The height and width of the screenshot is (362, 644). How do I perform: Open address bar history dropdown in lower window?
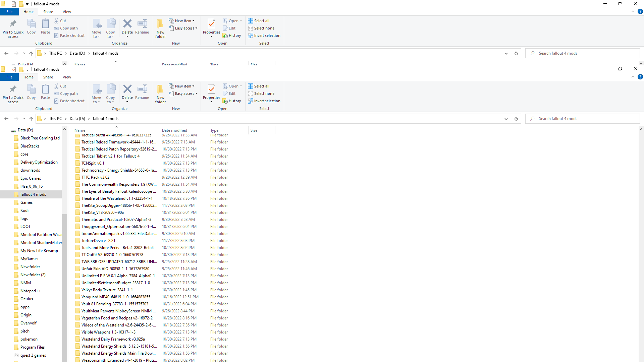click(506, 119)
